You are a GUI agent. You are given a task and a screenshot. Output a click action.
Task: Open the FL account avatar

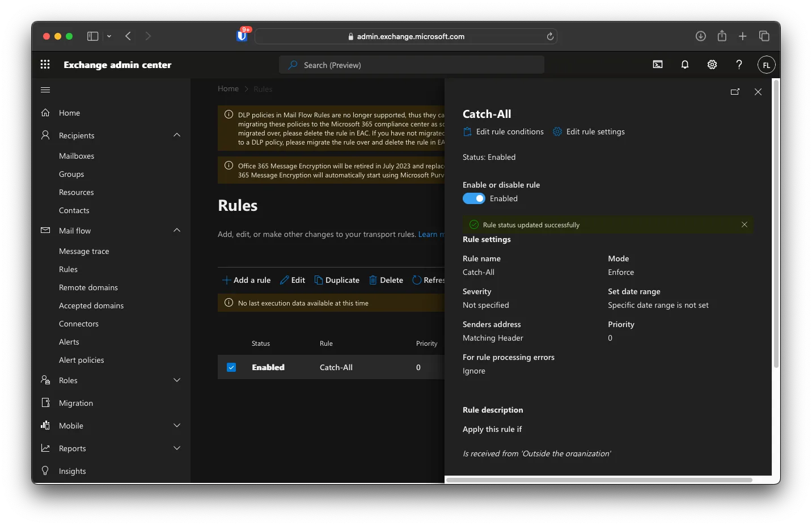[766, 65]
